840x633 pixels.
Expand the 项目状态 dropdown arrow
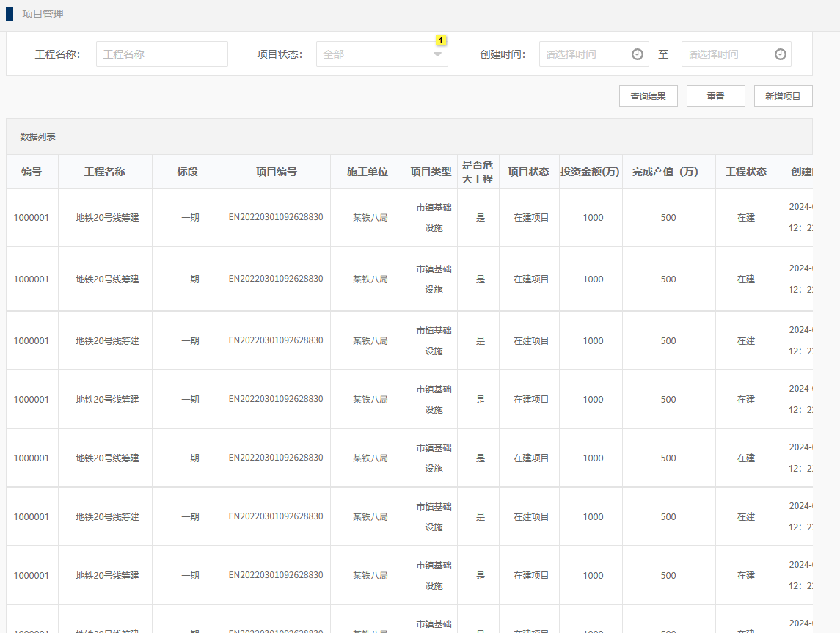point(437,54)
